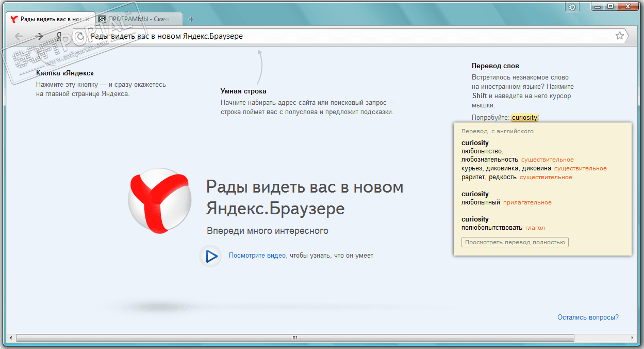Click 'Перевод с английского' popup header
Screen dimensions: 644x349
[498, 131]
